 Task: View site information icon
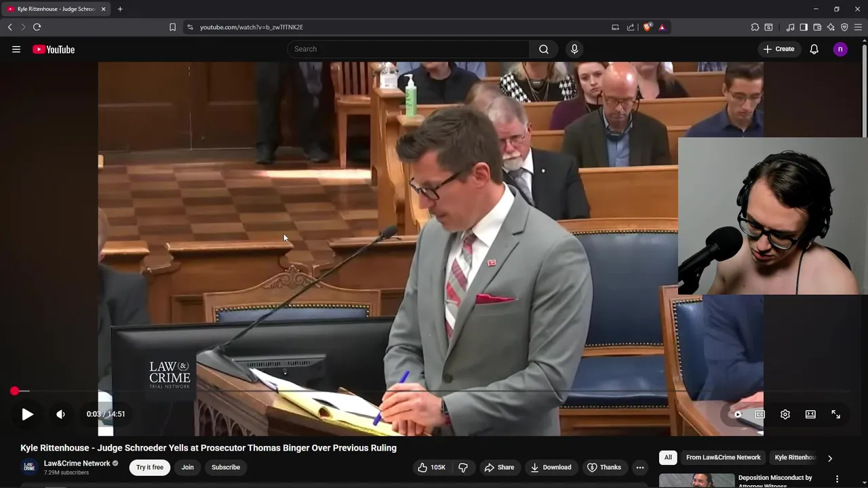tap(190, 27)
